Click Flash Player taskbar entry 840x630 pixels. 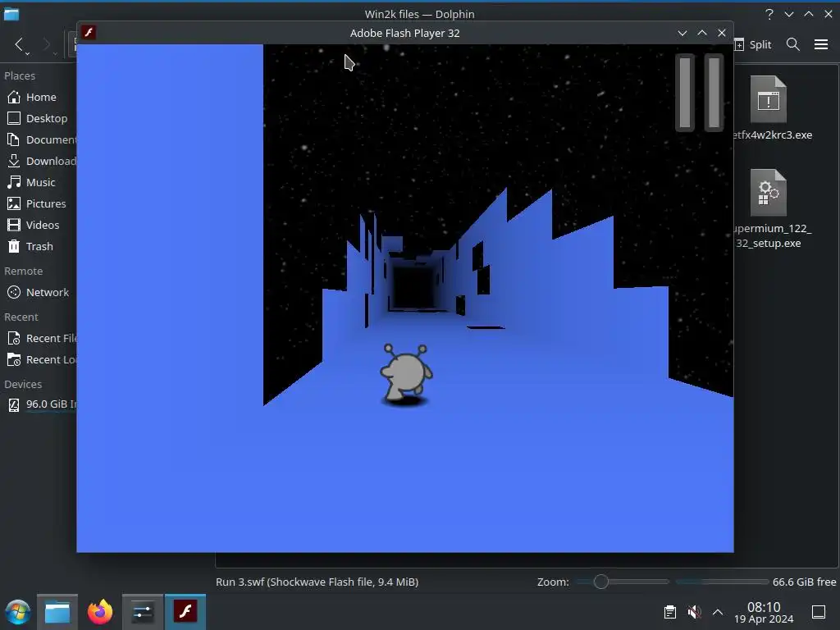tap(185, 612)
